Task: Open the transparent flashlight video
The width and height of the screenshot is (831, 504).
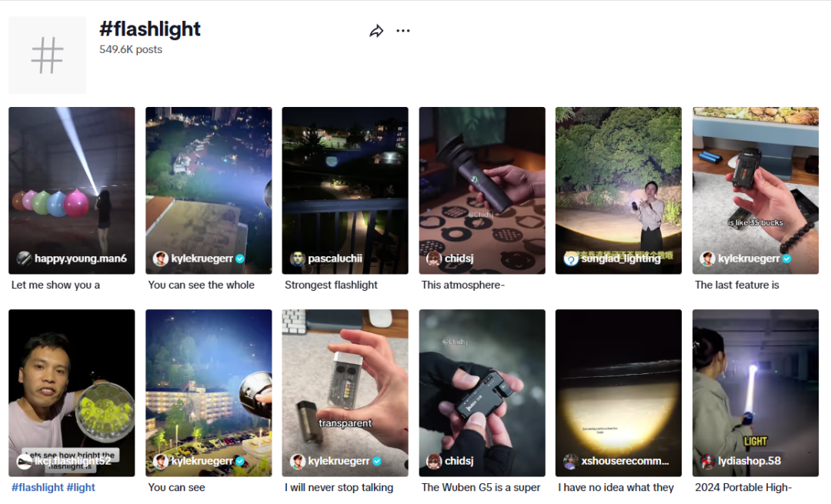Action: click(345, 392)
